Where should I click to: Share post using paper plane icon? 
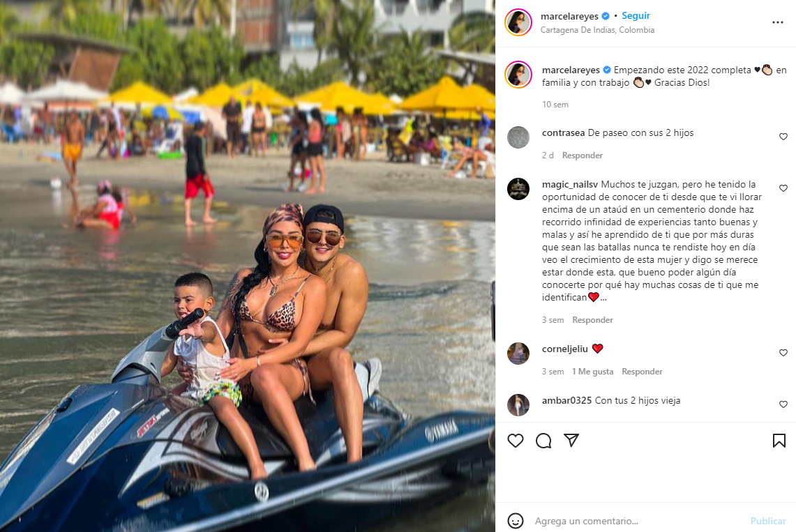(x=571, y=440)
